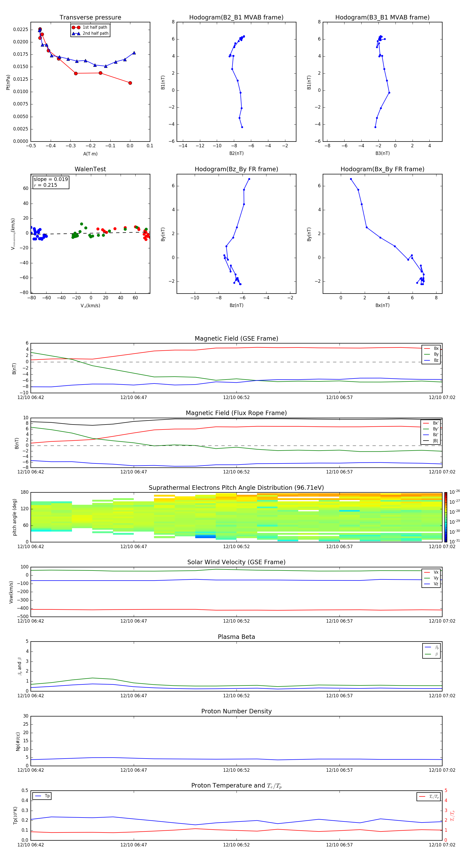Click the 'B3(nT)' axis label
The image size is (473, 868).
(382, 153)
